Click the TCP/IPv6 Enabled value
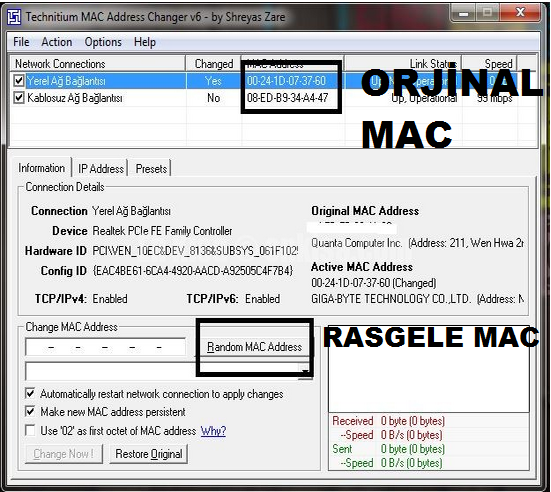The image size is (551, 492). [x=262, y=299]
